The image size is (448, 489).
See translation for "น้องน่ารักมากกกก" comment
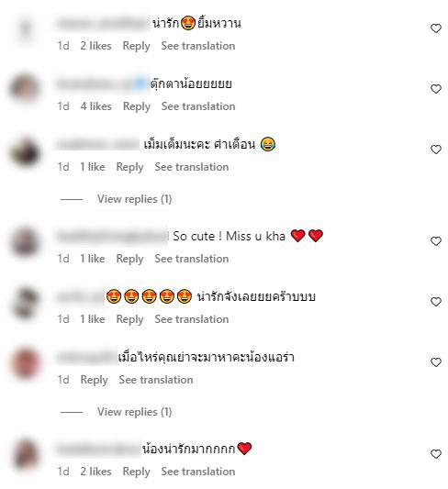(x=198, y=472)
